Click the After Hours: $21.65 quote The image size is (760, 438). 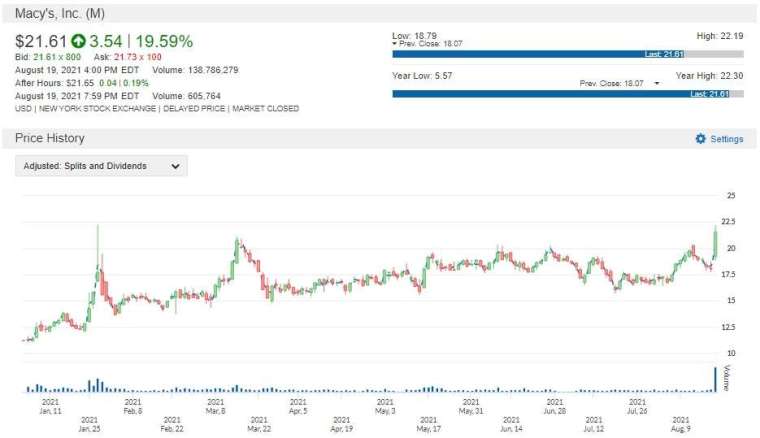coord(54,83)
